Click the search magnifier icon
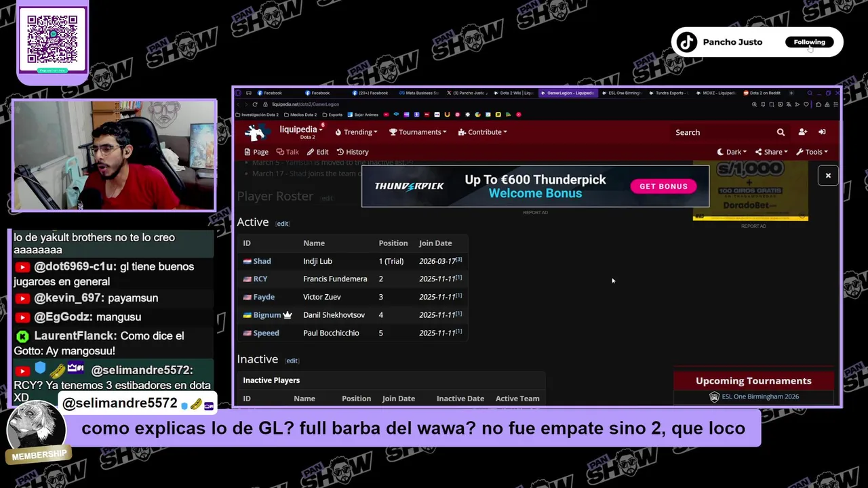The height and width of the screenshot is (488, 868). (781, 132)
